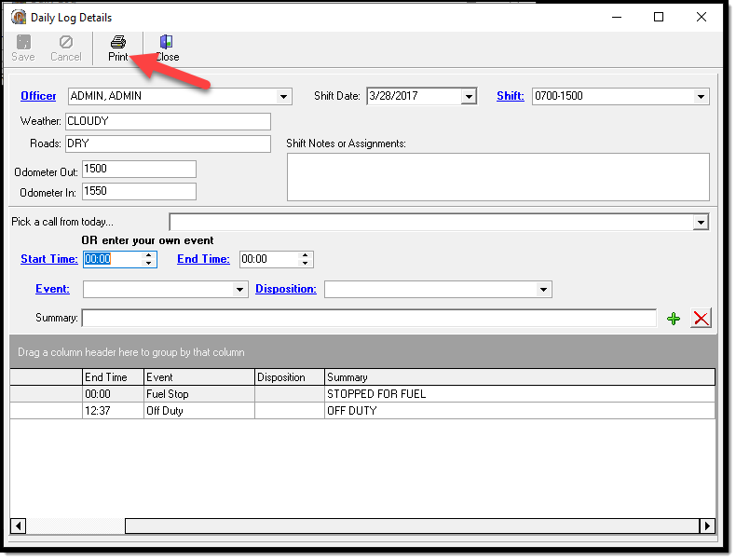Click the End Time link label
The height and width of the screenshot is (560, 736).
203,259
